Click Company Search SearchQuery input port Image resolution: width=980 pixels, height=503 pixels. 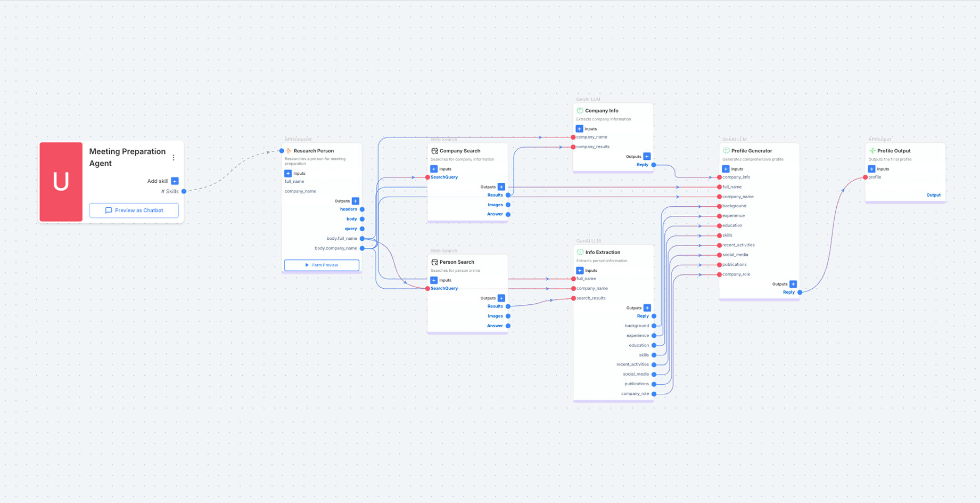427,177
